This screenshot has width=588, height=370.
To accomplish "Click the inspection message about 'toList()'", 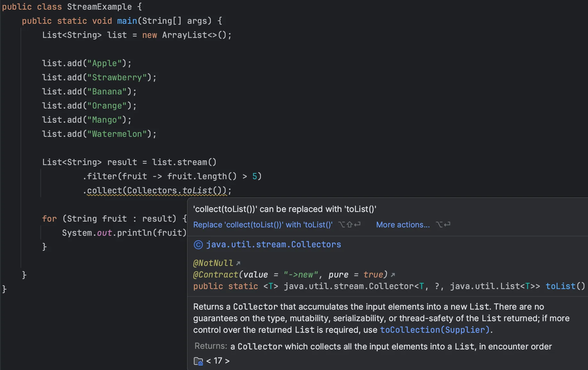I will point(285,209).
